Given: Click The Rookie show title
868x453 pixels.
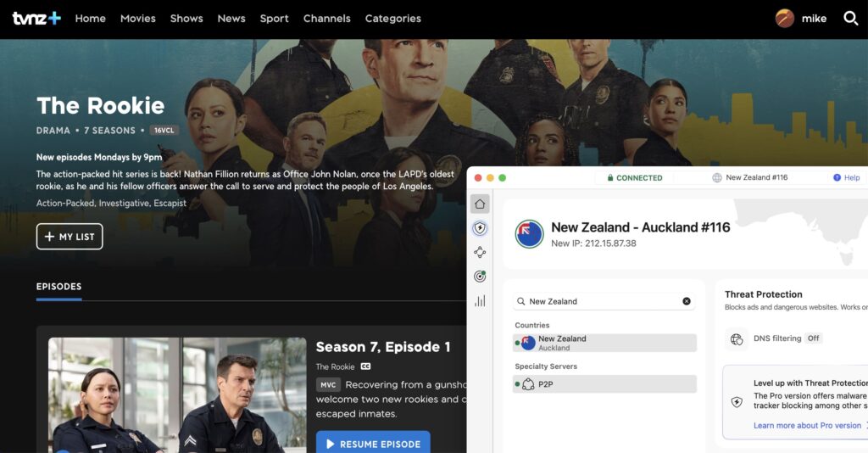Looking at the screenshot, I should tap(100, 105).
